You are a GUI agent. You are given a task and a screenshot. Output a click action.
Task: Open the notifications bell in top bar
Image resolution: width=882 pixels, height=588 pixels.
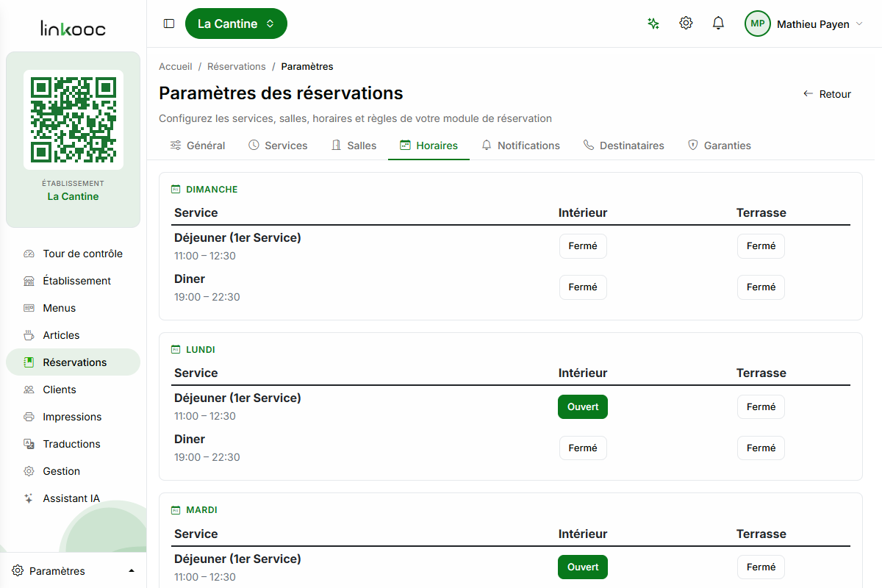point(718,24)
